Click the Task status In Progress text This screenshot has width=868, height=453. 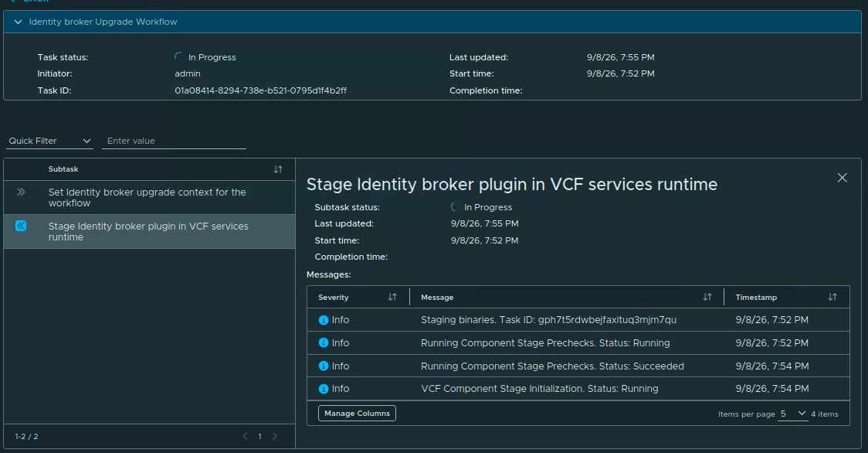pyautogui.click(x=212, y=57)
